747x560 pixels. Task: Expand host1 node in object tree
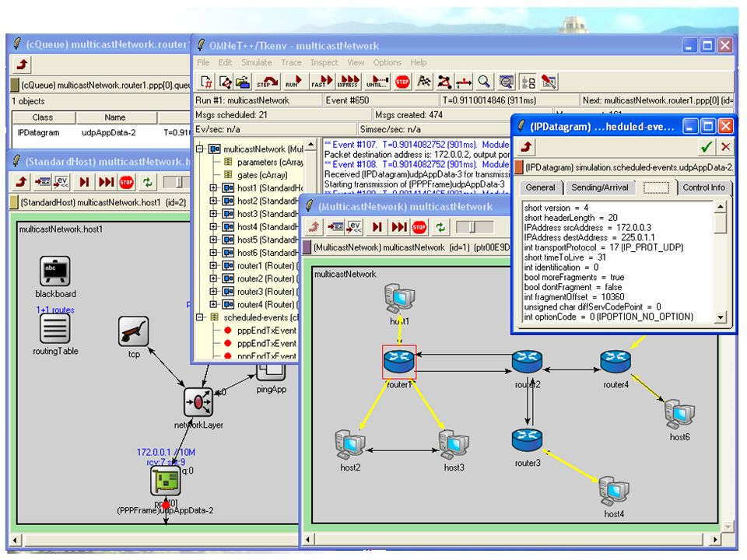[x=213, y=188]
